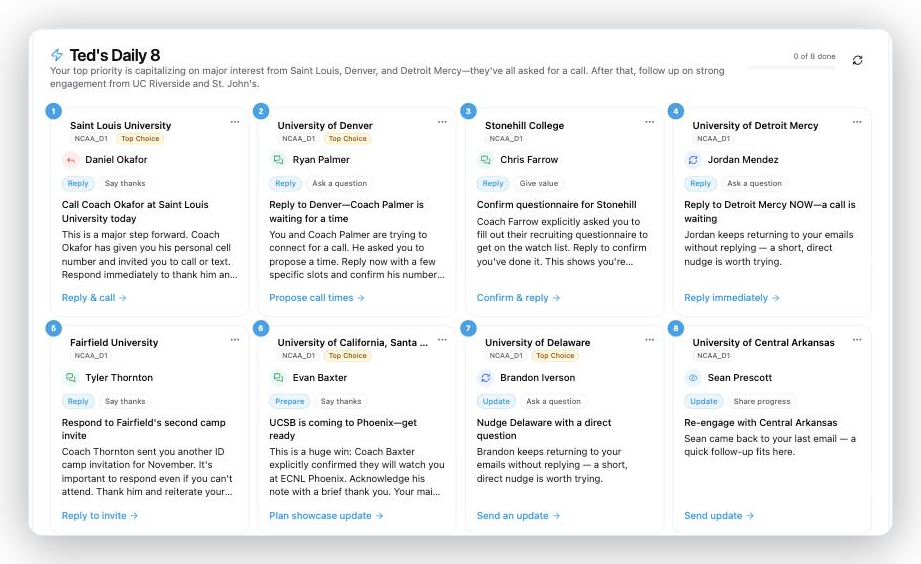Click the Top Choice badge on University of Delaware
Viewport: 921px width, 564px height.
[555, 355]
